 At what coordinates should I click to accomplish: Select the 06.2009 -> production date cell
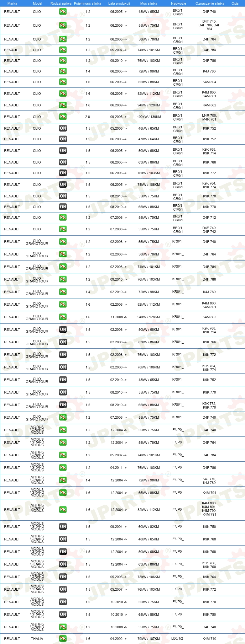tap(118, 105)
